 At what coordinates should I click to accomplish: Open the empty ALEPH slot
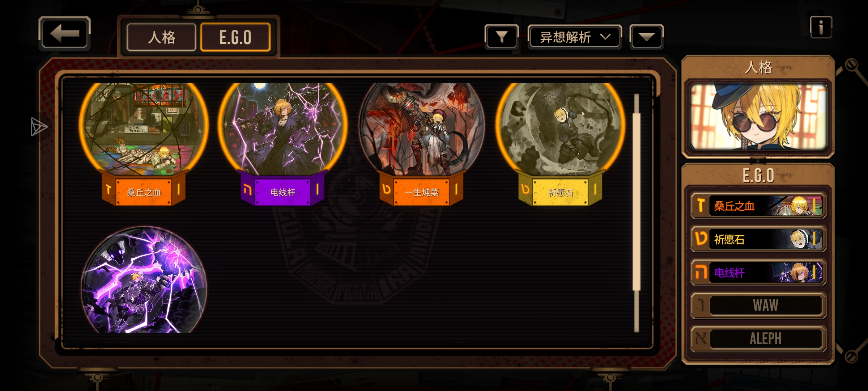point(758,339)
